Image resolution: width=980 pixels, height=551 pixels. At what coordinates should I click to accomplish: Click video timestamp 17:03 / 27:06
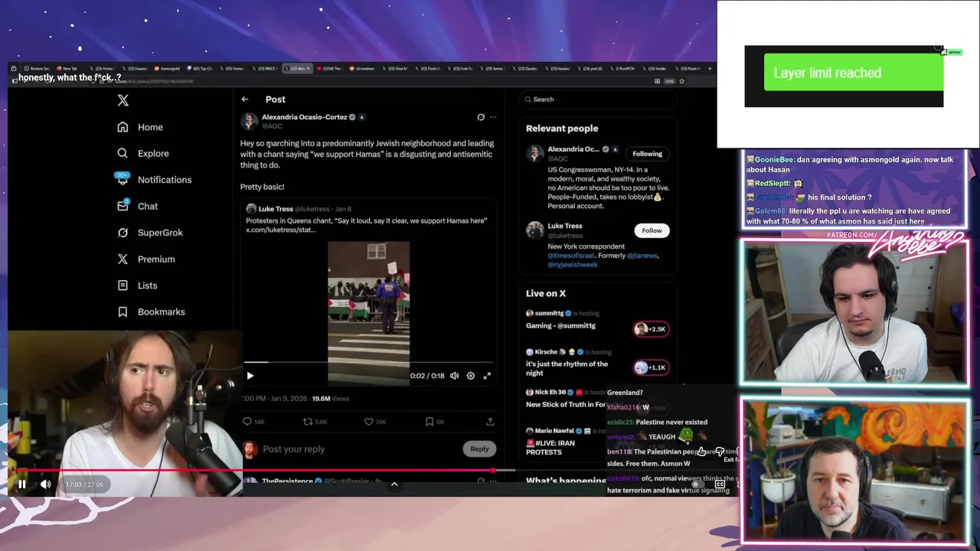[x=84, y=484]
